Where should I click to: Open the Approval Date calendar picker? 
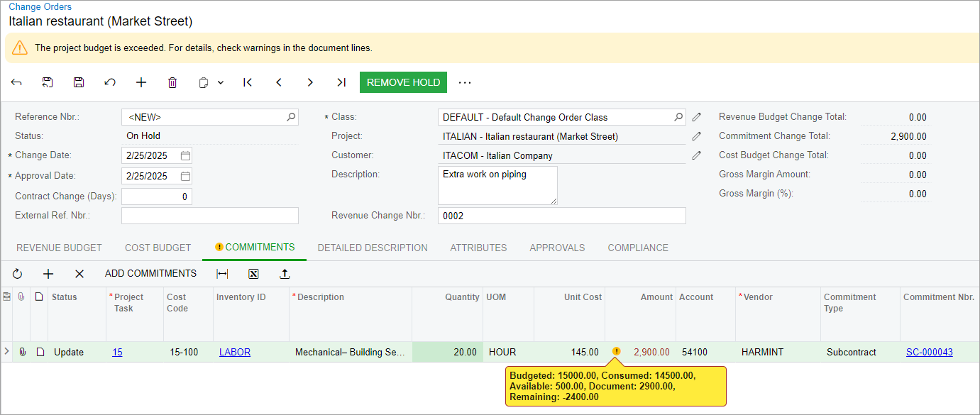pyautogui.click(x=185, y=176)
